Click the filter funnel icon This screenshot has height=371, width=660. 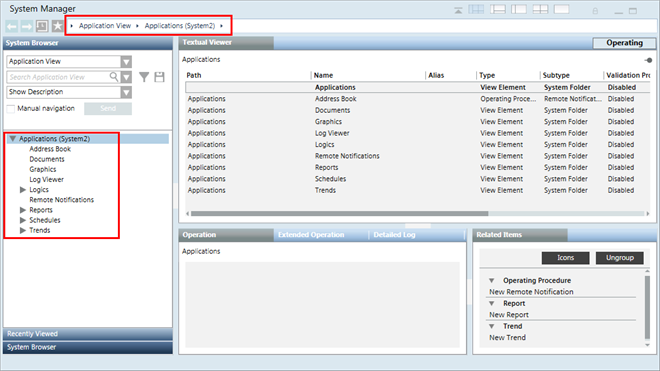[144, 77]
